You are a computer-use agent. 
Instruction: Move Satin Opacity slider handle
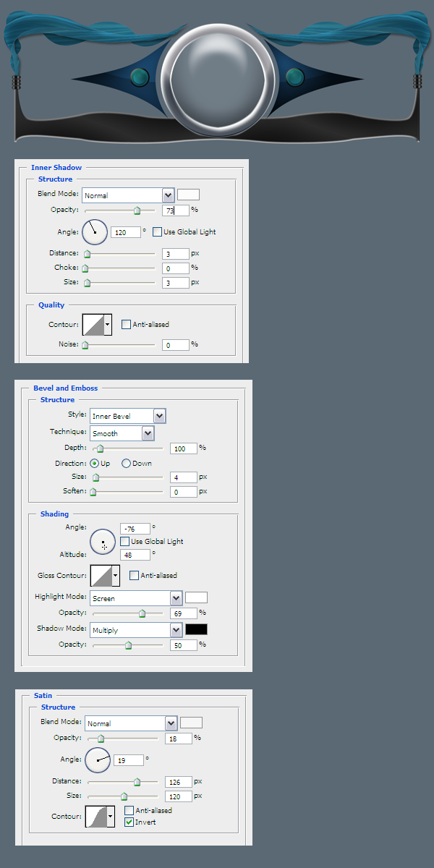click(x=101, y=739)
